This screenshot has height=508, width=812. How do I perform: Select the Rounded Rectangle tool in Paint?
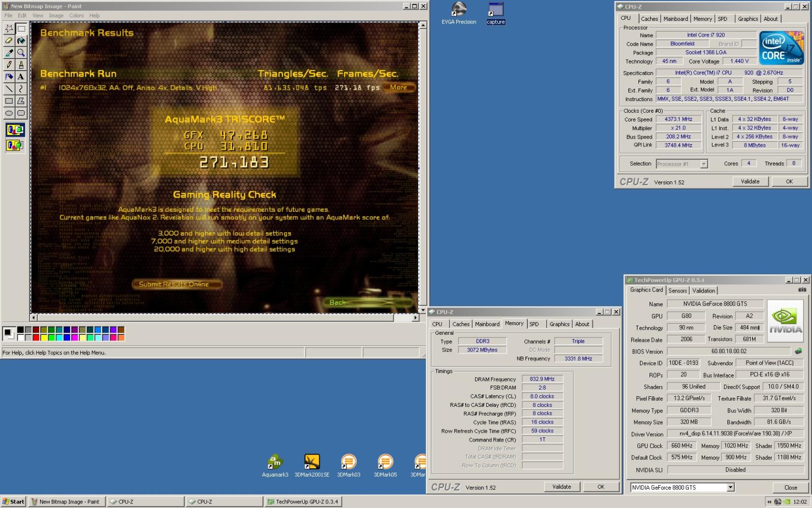click(21, 113)
